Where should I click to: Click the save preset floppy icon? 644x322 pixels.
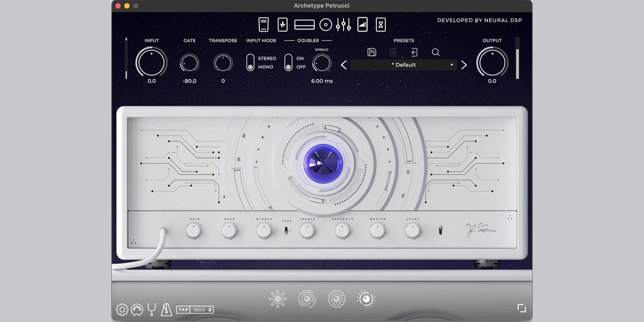[x=372, y=52]
